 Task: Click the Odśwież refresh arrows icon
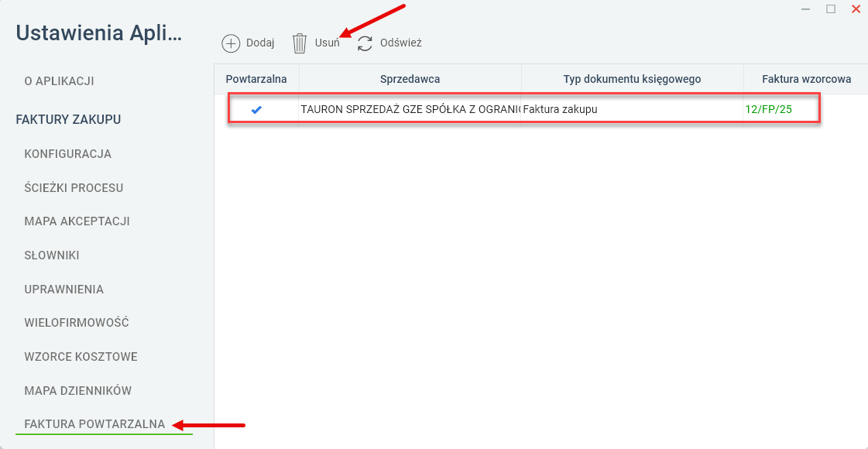(x=365, y=43)
